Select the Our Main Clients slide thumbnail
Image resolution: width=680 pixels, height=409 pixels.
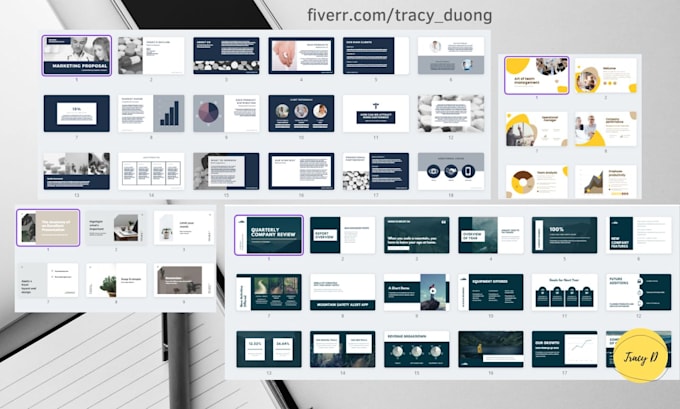pos(376,56)
